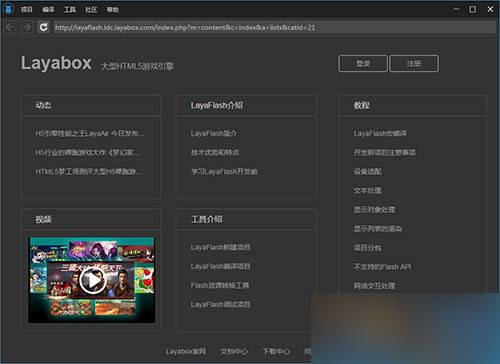The width and height of the screenshot is (500, 364).
Task: Open tutorial 文本处理
Action: point(367,191)
